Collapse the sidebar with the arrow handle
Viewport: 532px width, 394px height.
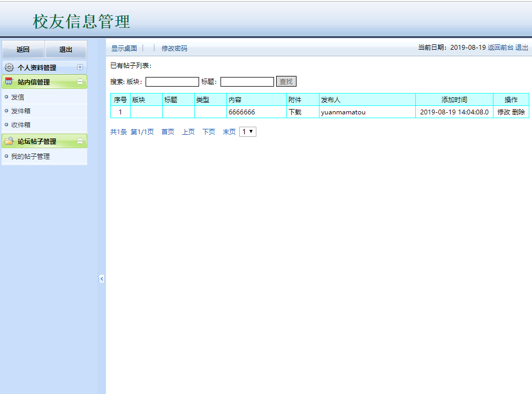[102, 279]
